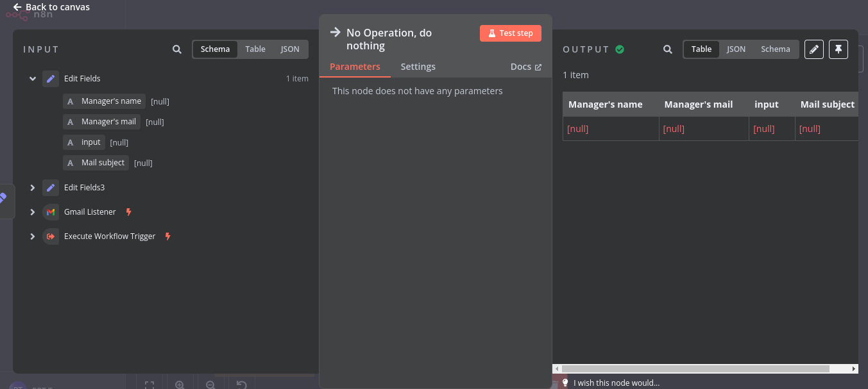Image resolution: width=868 pixels, height=389 pixels.
Task: Select the Mail subject schema field
Action: [96, 163]
